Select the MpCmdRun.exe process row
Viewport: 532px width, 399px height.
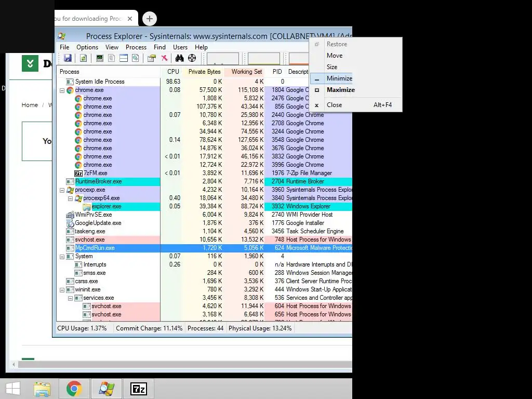[x=204, y=248]
